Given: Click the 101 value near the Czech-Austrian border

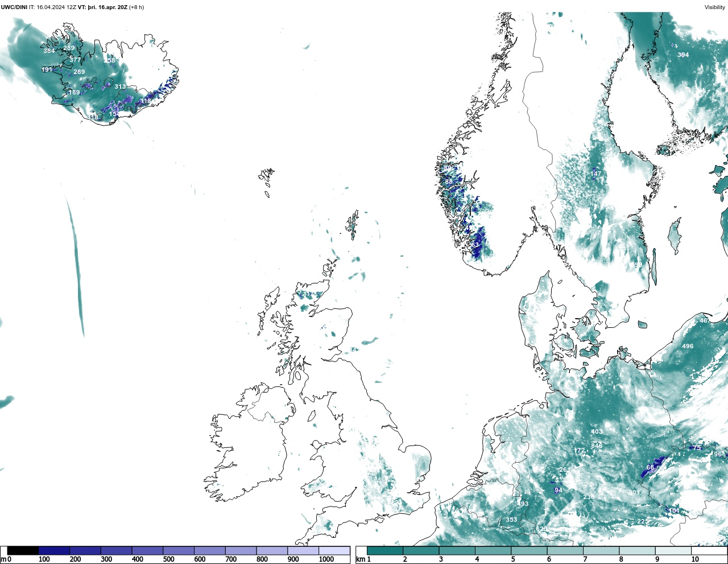Looking at the screenshot, I should [674, 511].
